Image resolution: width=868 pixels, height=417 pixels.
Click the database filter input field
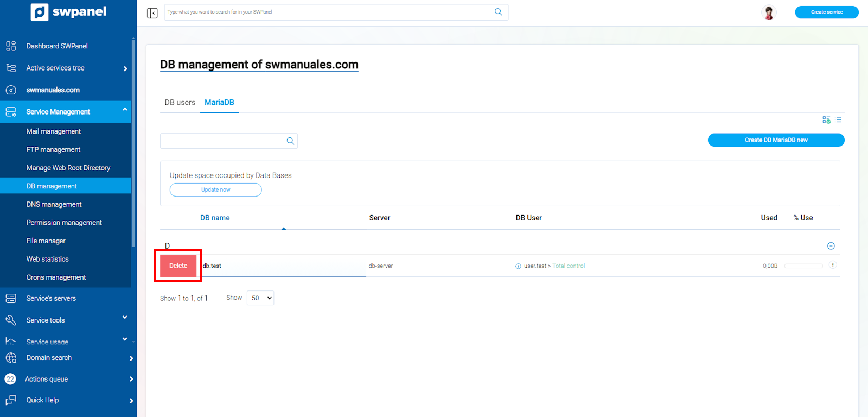[x=222, y=141]
